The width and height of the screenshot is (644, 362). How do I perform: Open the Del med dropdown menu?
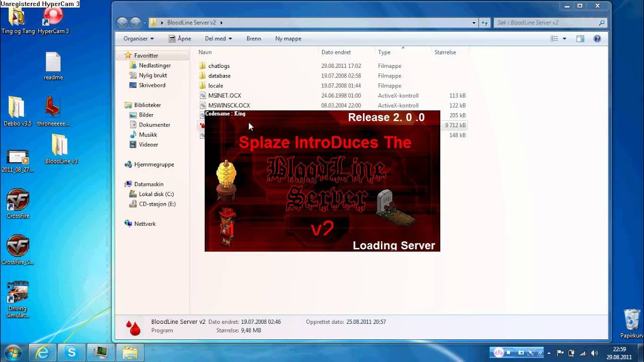pyautogui.click(x=218, y=39)
